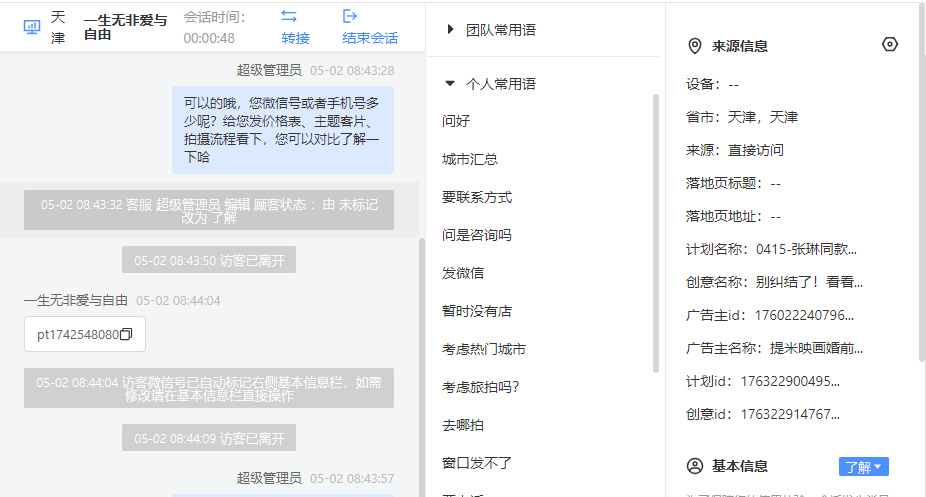This screenshot has width=926, height=497.
Task: Click the 设备 field row
Action: point(712,84)
